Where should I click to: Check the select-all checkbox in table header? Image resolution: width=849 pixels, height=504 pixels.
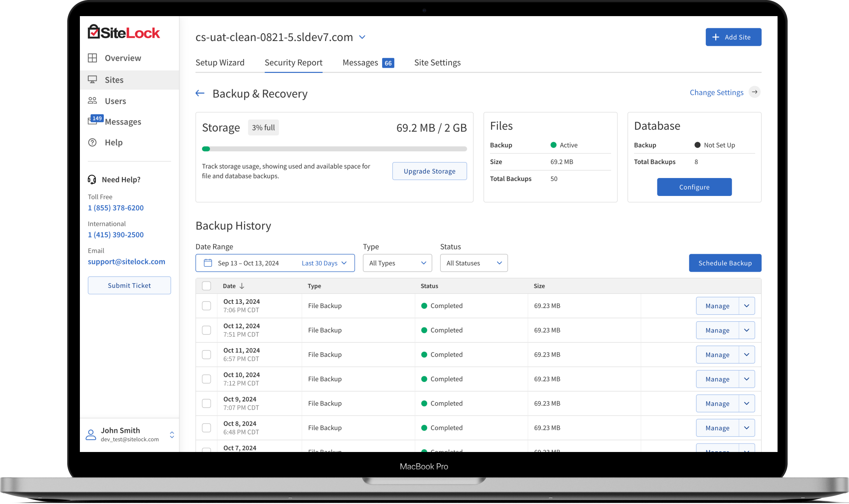[x=207, y=286]
